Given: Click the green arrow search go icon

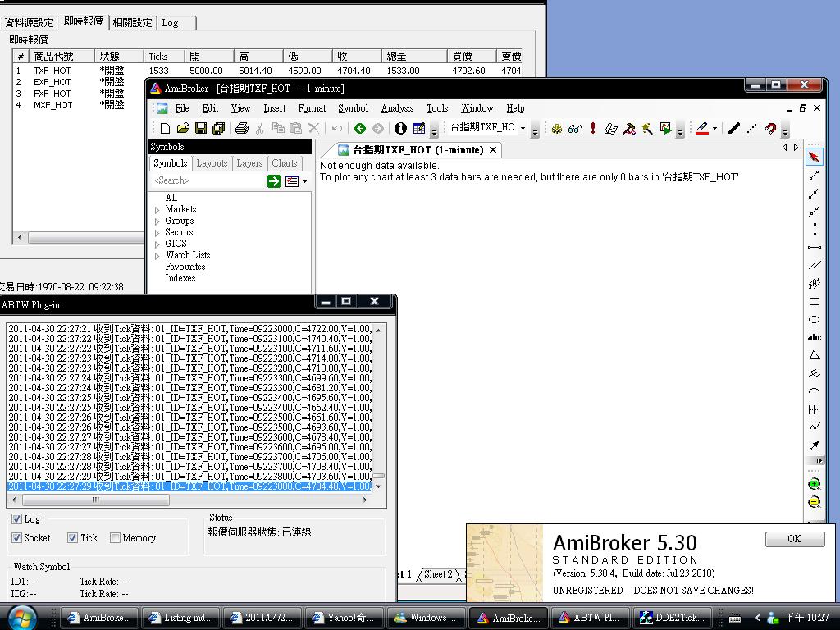Looking at the screenshot, I should click(274, 181).
